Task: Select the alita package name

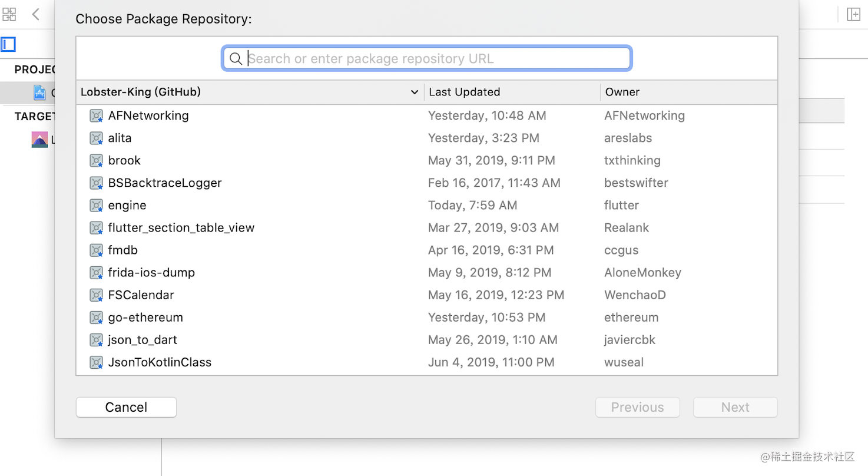Action: pyautogui.click(x=120, y=138)
